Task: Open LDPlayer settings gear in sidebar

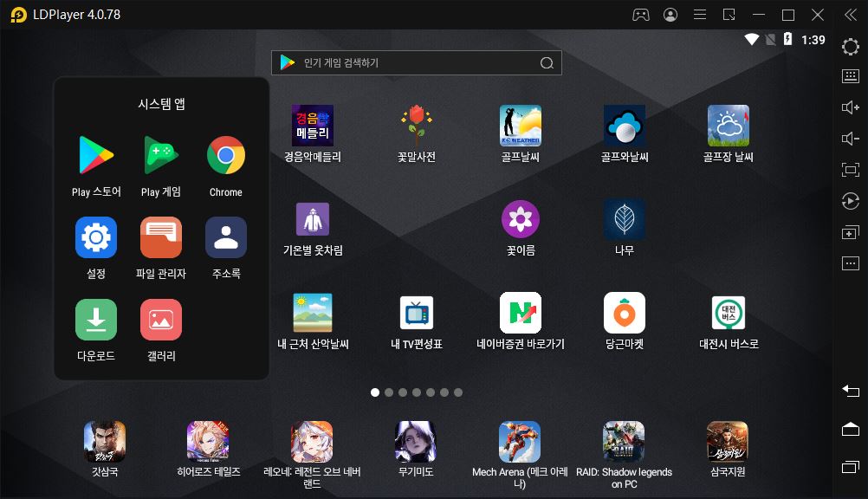Action: point(850,48)
